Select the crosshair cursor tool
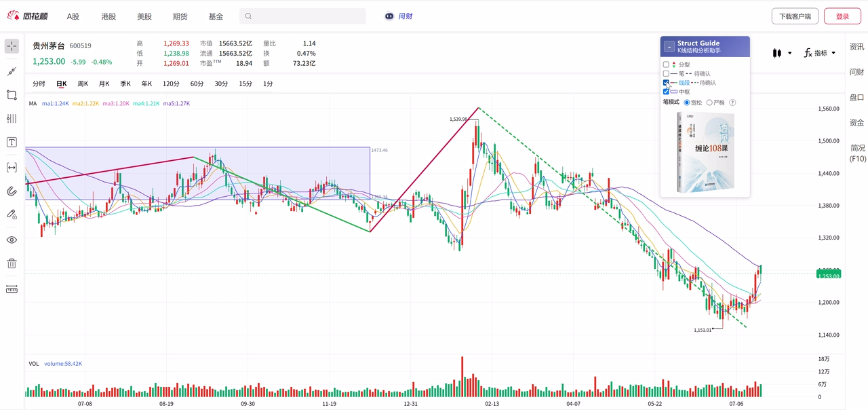The width and height of the screenshot is (868, 410). (x=12, y=46)
